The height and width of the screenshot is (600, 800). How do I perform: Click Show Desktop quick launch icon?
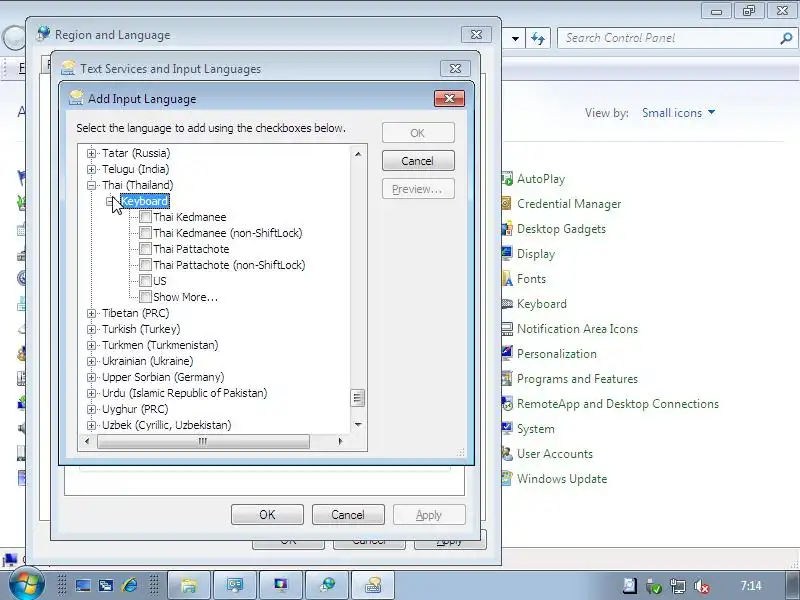(x=83, y=585)
